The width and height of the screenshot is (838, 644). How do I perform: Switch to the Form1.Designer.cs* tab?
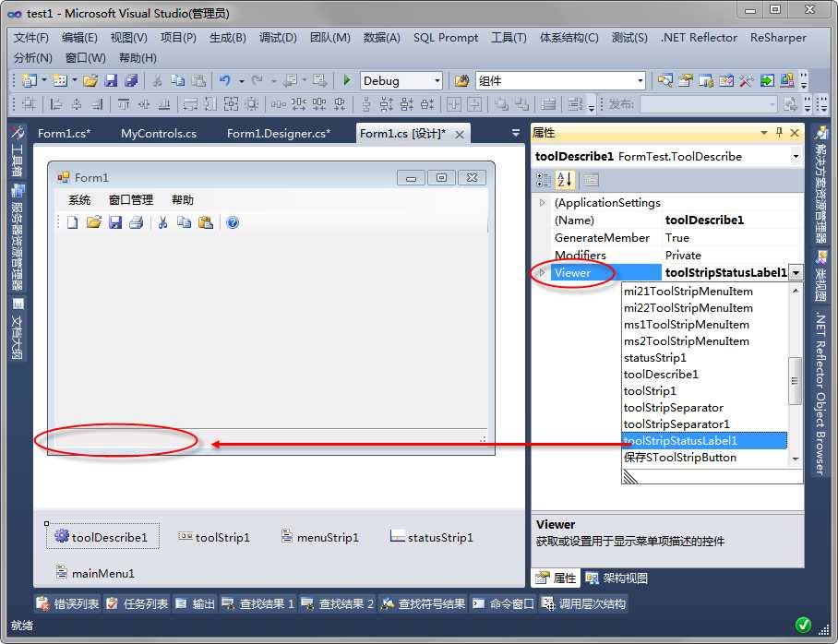pos(279,133)
